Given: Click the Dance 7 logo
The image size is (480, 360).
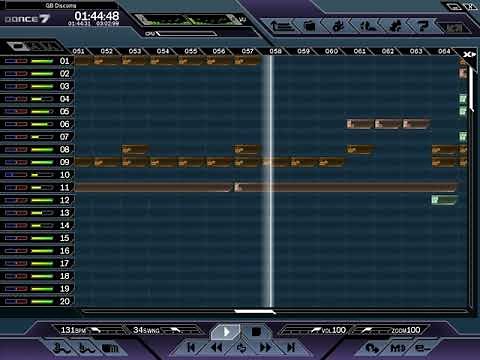Looking at the screenshot, I should click(27, 19).
